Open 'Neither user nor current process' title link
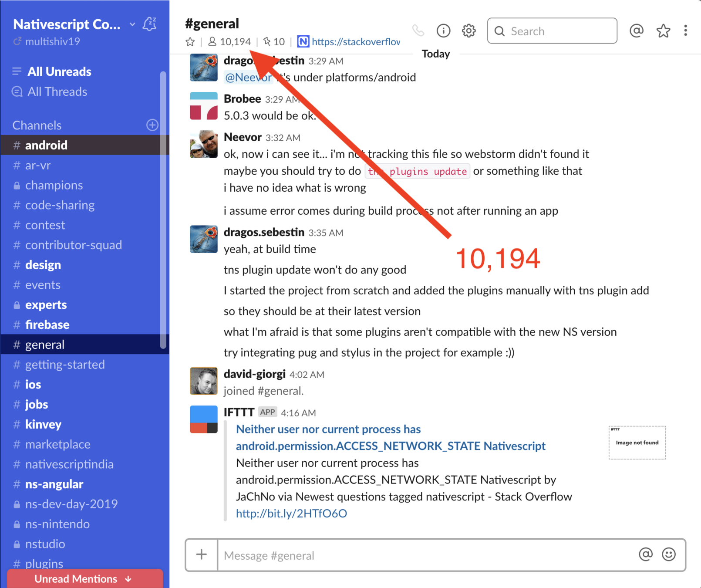The height and width of the screenshot is (588, 701). [391, 437]
